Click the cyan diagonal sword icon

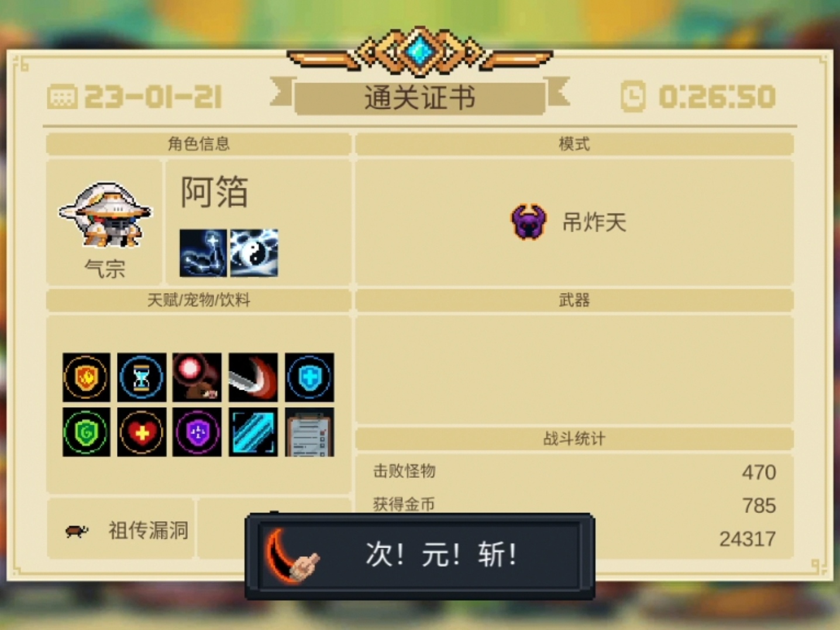pos(253,432)
